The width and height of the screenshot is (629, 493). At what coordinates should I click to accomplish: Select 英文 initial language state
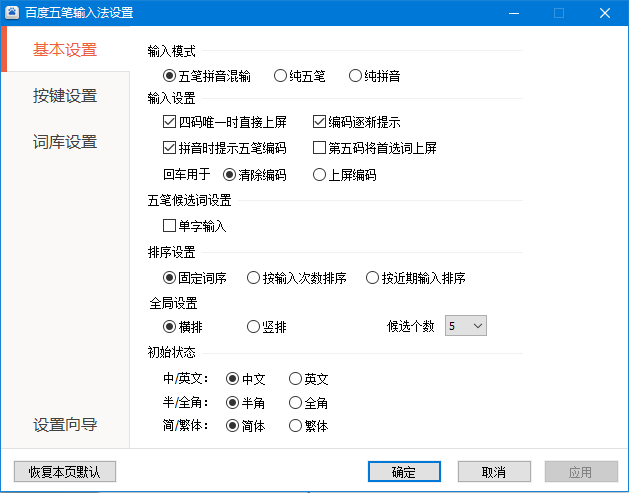pos(308,379)
